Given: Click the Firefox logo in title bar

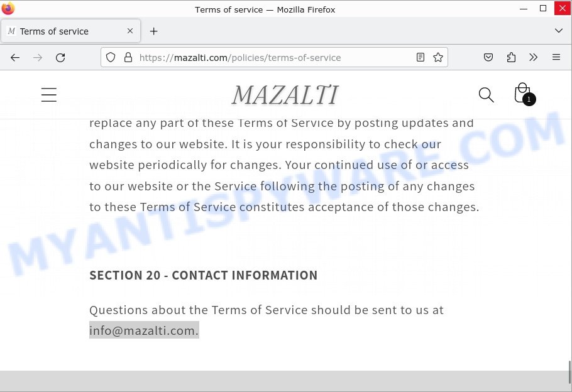Looking at the screenshot, I should [8, 8].
